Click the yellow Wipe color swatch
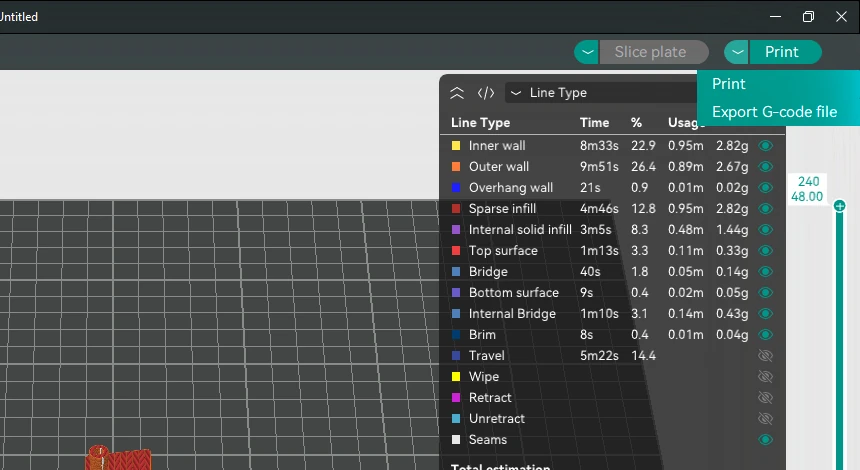The image size is (860, 470). tap(456, 377)
